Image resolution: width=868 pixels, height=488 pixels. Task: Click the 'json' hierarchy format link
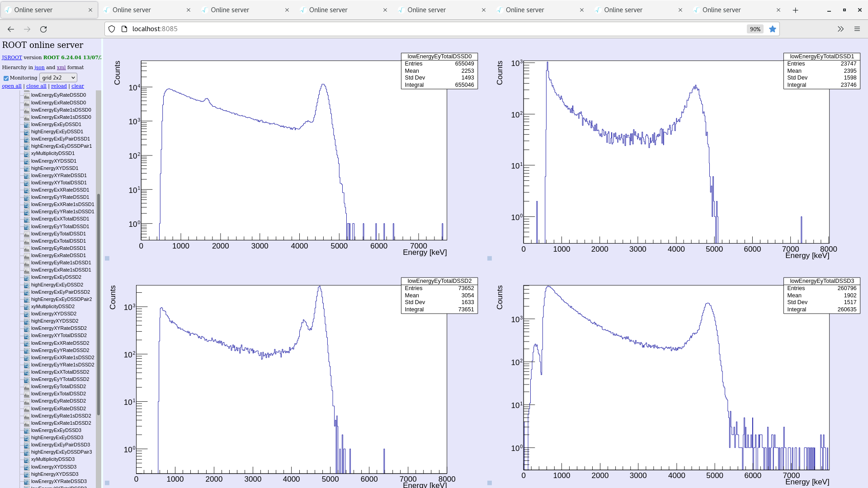pyautogui.click(x=39, y=67)
